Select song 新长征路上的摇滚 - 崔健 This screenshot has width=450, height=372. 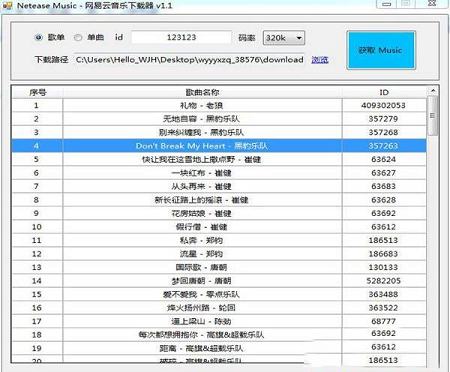202,200
